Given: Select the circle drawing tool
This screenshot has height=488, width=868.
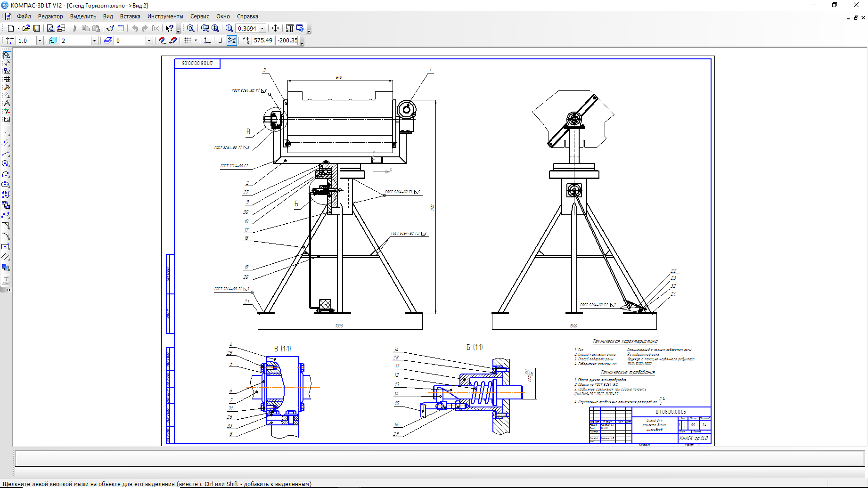Looking at the screenshot, I should point(6,163).
